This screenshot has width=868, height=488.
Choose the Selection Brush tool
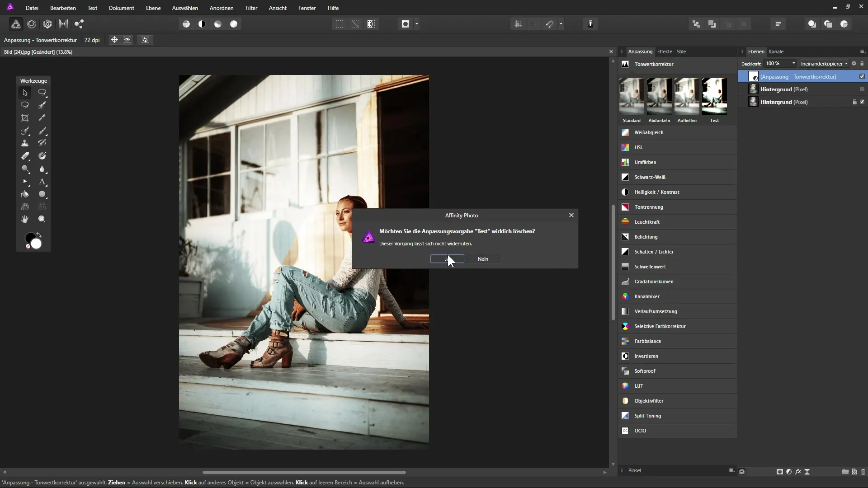point(42,105)
